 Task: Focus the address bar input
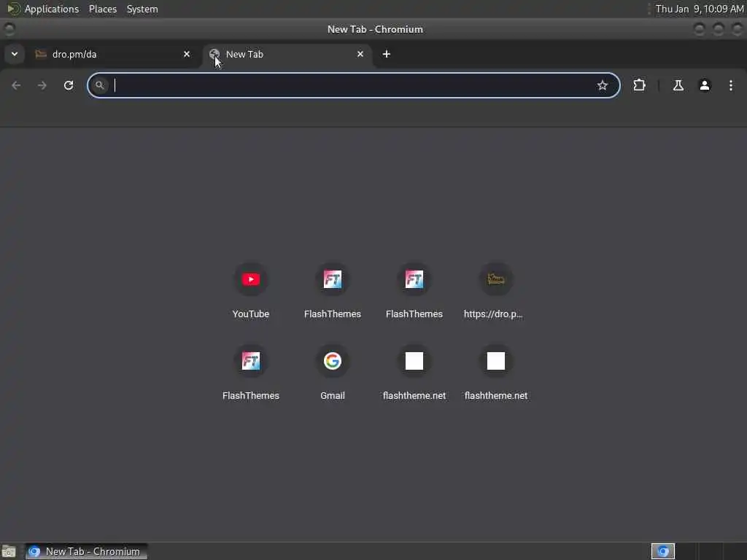[x=352, y=85]
